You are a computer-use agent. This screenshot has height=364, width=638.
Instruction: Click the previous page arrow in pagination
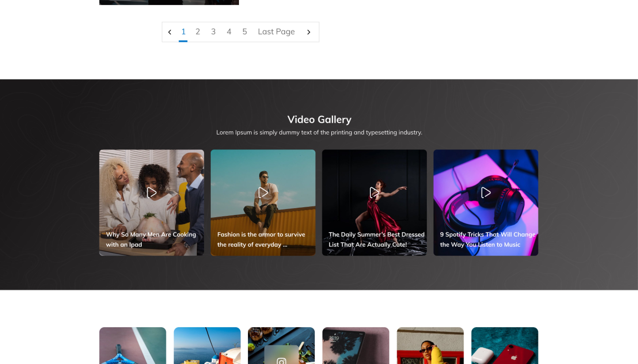click(x=170, y=32)
